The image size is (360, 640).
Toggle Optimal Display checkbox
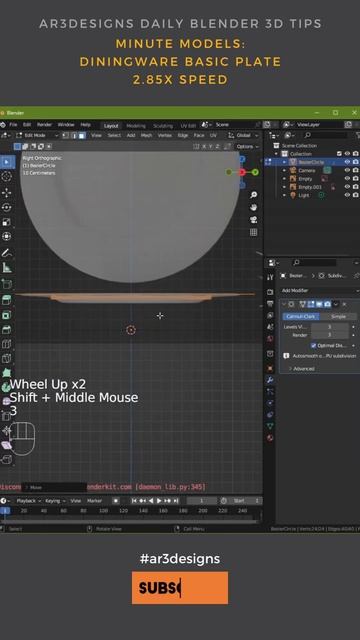tap(313, 345)
